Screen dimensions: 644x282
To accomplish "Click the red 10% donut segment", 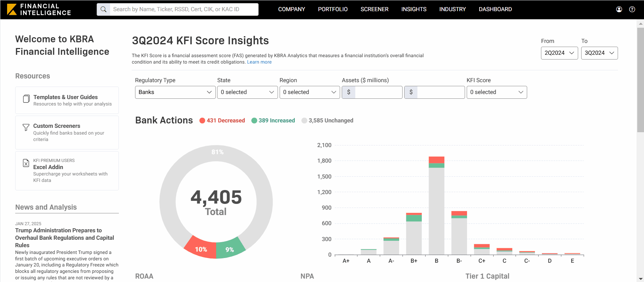I will [201, 249].
